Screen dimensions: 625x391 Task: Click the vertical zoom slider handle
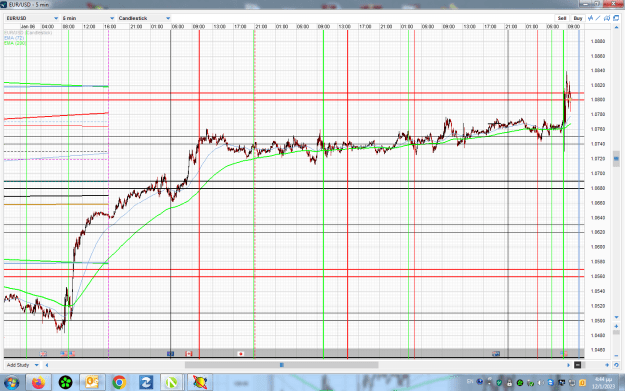click(x=616, y=332)
